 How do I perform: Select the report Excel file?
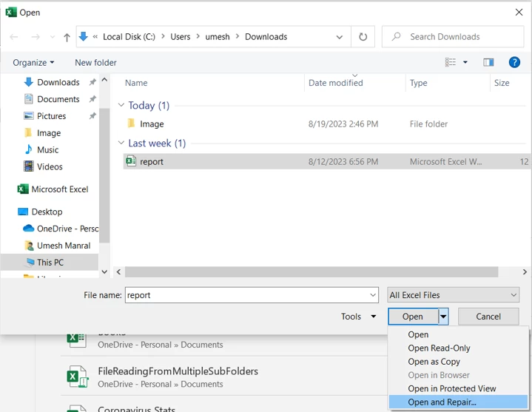click(326, 161)
